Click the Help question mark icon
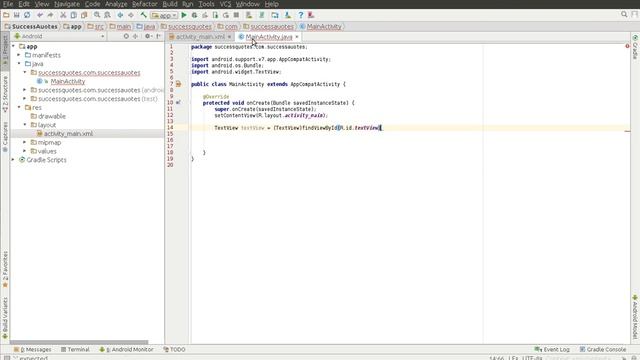The height and width of the screenshot is (360, 640). pos(301,15)
